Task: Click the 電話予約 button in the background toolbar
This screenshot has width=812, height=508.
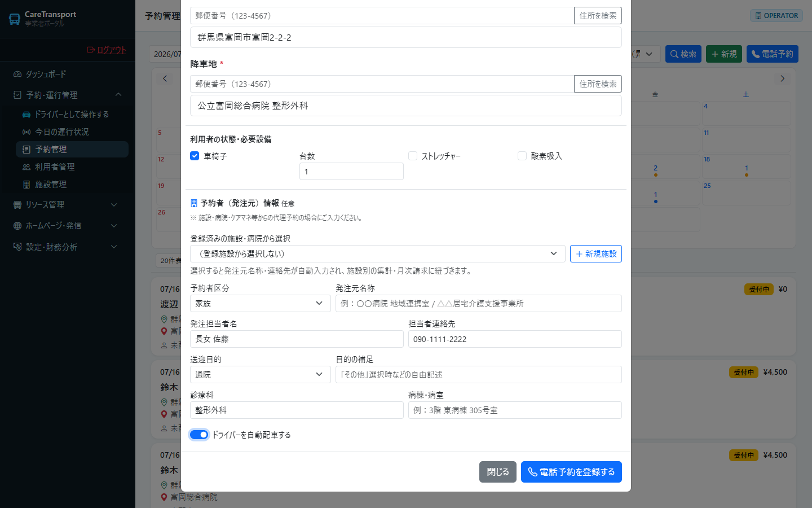Action: [x=773, y=54]
